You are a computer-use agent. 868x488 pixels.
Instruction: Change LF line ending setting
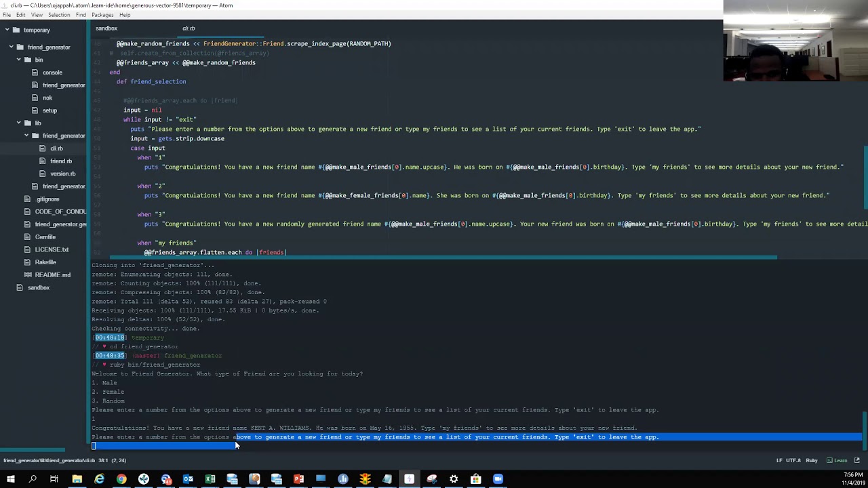779,460
